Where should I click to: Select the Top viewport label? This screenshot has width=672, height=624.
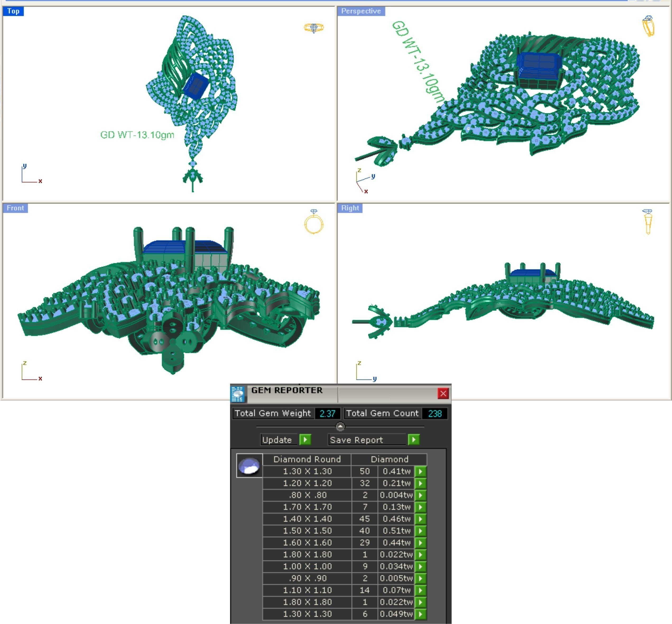click(x=13, y=11)
